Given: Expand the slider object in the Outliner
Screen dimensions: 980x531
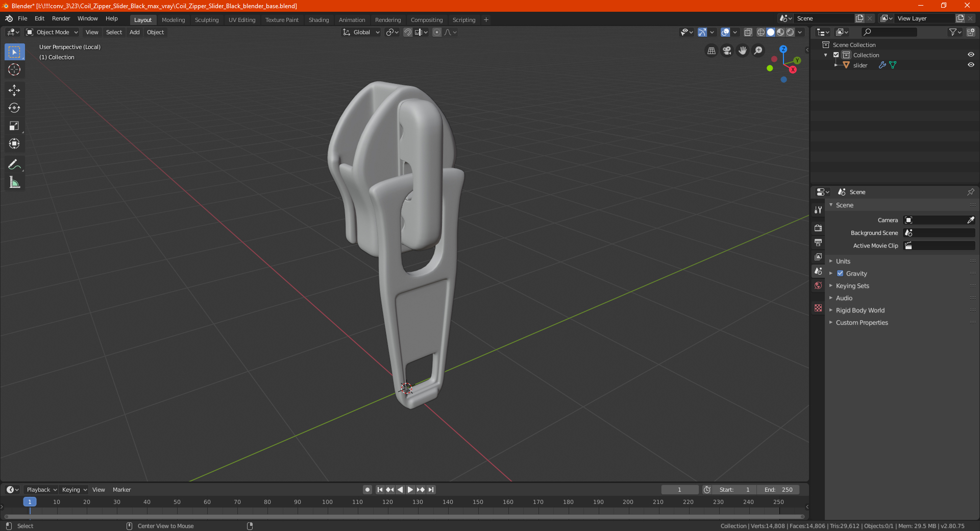Looking at the screenshot, I should tap(836, 65).
